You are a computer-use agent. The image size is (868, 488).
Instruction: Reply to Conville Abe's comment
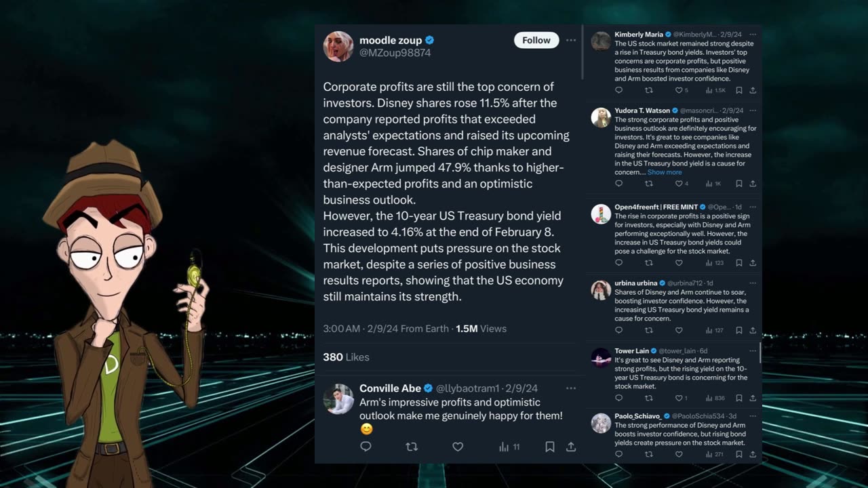pyautogui.click(x=366, y=447)
